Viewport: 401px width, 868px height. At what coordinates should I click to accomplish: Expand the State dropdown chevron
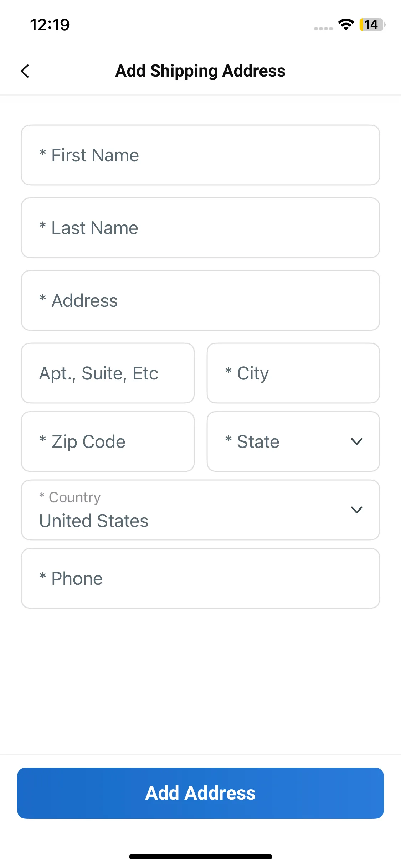(356, 441)
